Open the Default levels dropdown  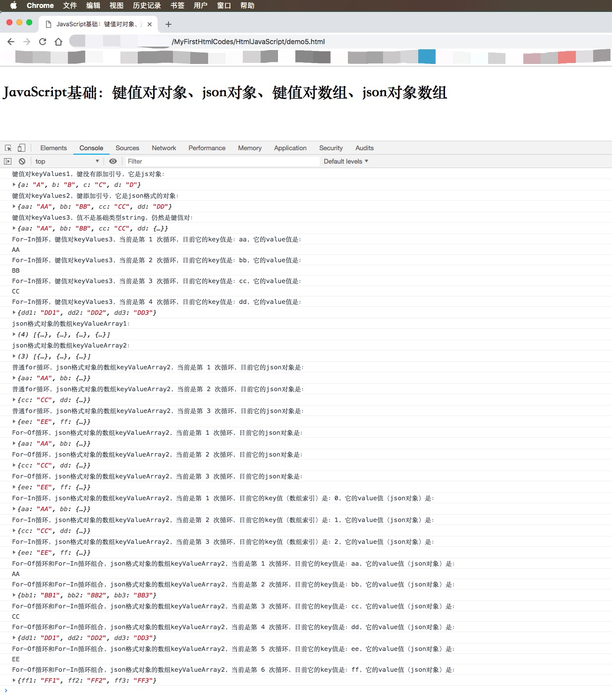pyautogui.click(x=345, y=161)
